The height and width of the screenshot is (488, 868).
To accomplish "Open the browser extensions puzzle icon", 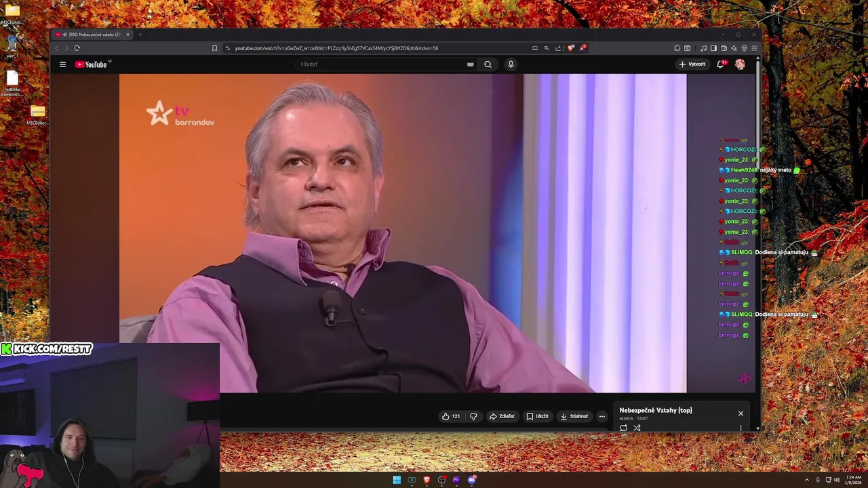I will coord(677,48).
